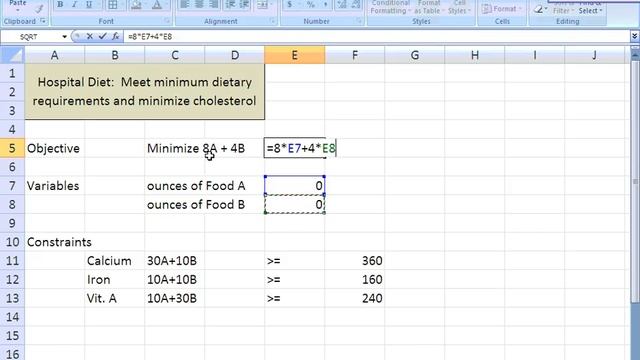This screenshot has width=640, height=360.
Task: Select row 5 header
Action: [x=12, y=148]
